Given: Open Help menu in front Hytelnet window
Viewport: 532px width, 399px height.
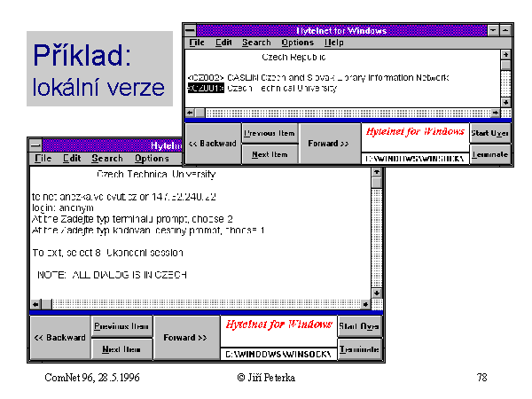Looking at the screenshot, I should 334,43.
